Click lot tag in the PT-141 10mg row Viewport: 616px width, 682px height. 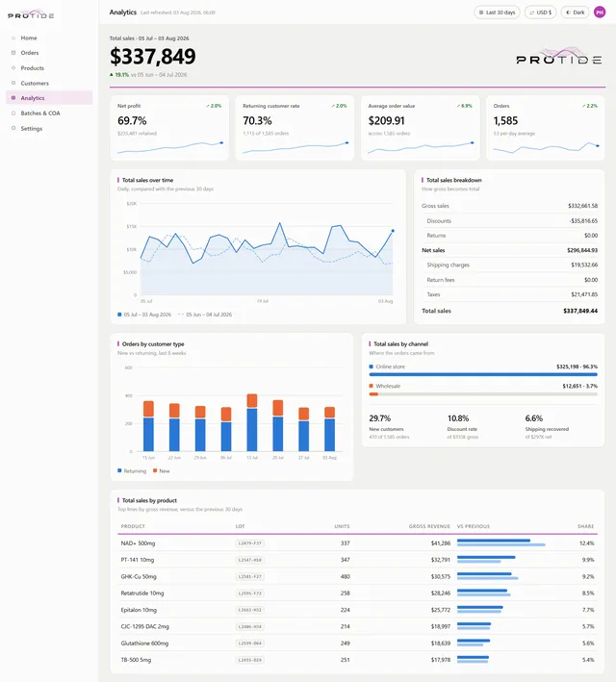250,560
